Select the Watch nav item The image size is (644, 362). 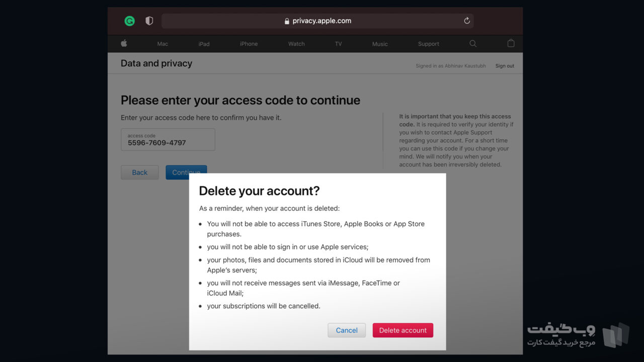point(296,44)
